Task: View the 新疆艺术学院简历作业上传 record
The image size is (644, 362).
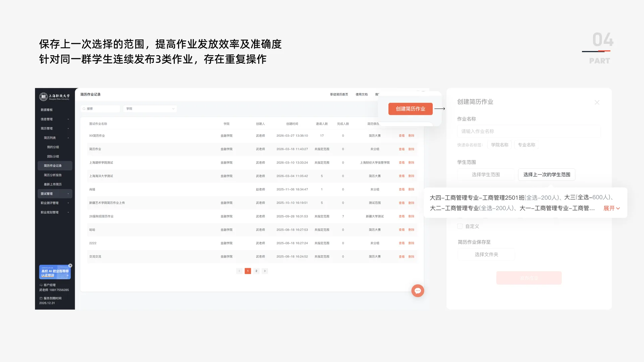Action: [401, 203]
